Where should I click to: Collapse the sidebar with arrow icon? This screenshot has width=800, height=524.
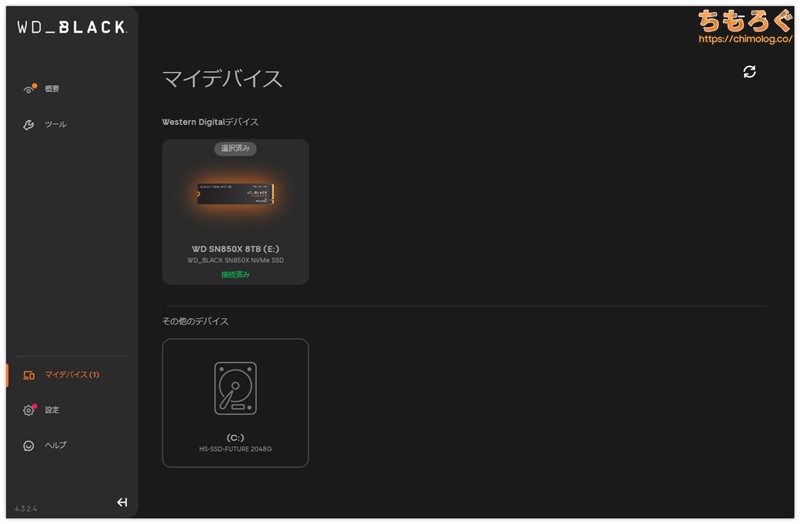click(x=122, y=502)
